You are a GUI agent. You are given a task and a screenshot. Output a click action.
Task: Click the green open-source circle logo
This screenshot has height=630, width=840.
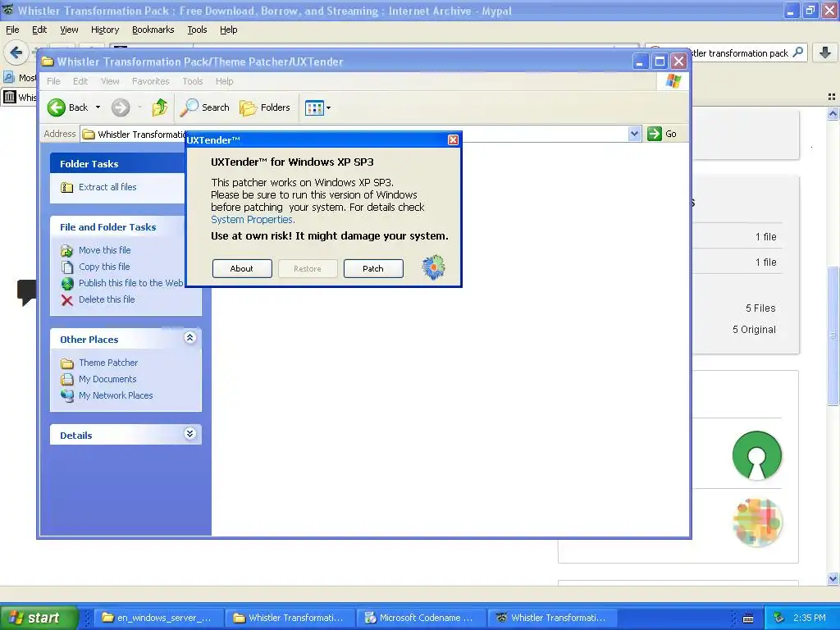[756, 455]
